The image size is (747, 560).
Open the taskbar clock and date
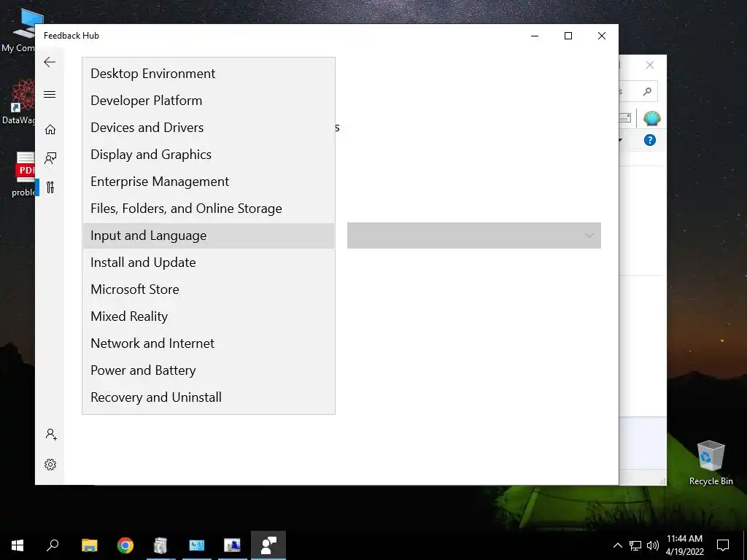pyautogui.click(x=684, y=545)
